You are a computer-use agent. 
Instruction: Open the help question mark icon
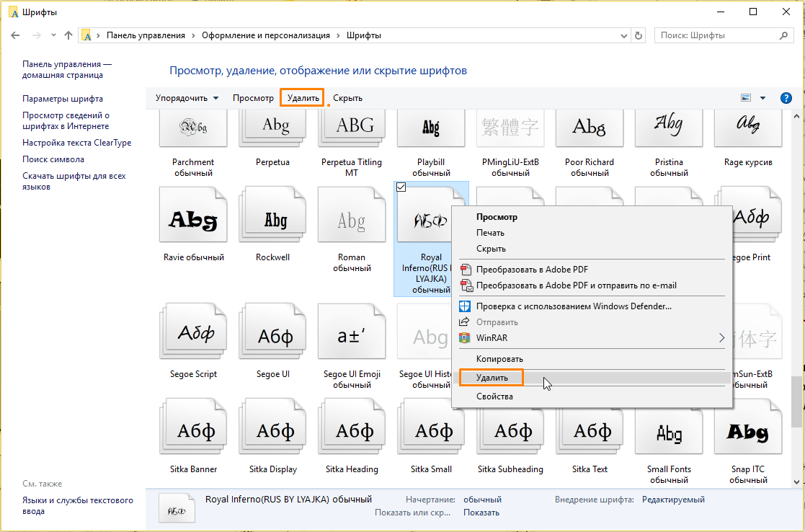(x=786, y=98)
